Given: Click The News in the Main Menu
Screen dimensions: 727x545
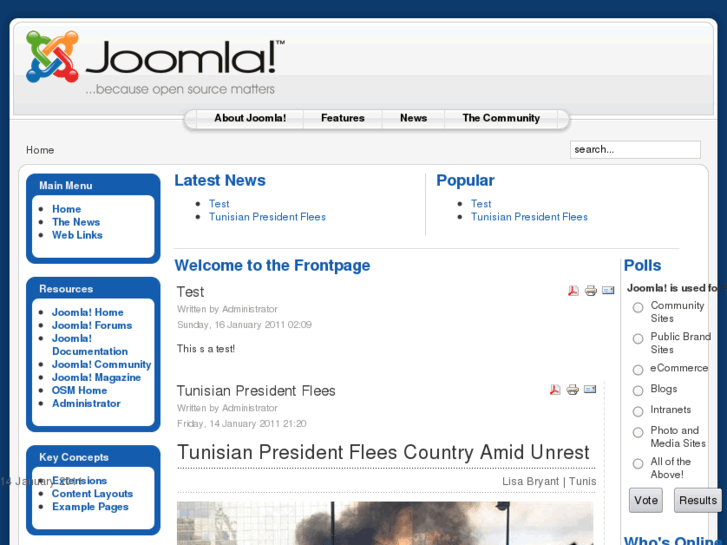Looking at the screenshot, I should pos(76,222).
